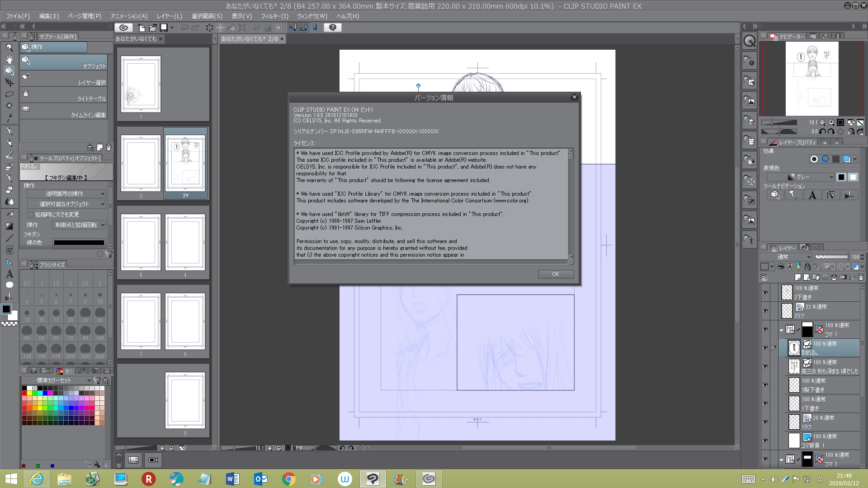
Task: Select the Eraser tool
Action: click(9, 190)
